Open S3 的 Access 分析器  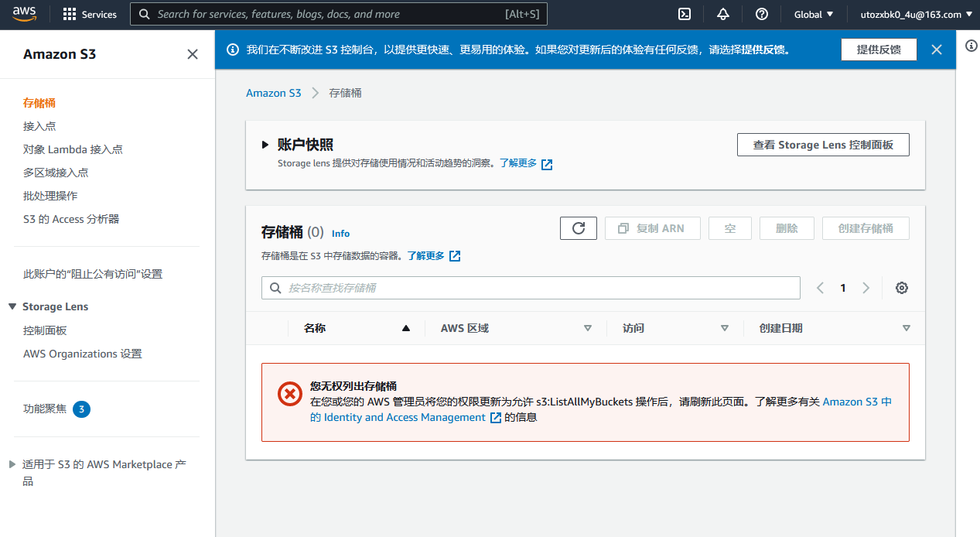coord(71,219)
